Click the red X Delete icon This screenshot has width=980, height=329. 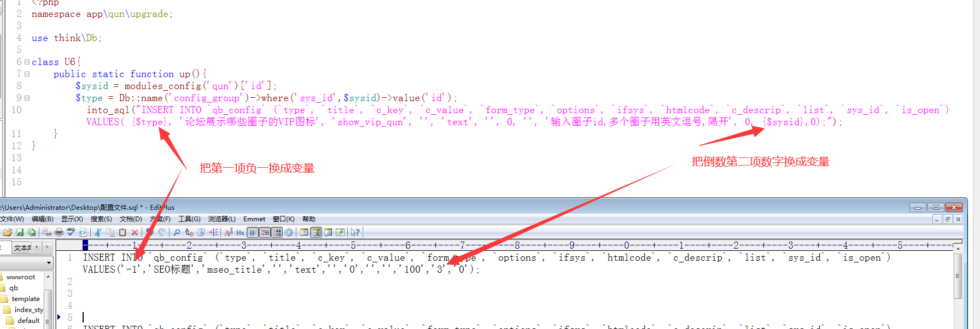tap(135, 232)
